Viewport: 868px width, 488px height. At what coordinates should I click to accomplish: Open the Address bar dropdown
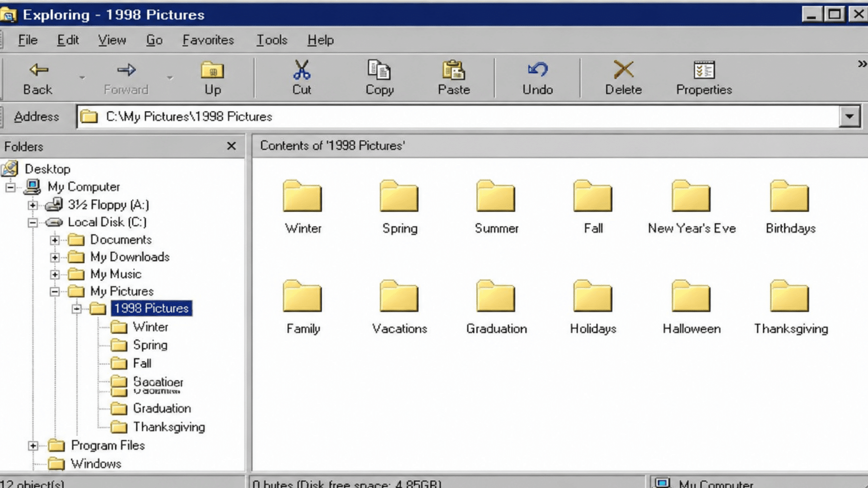(849, 116)
